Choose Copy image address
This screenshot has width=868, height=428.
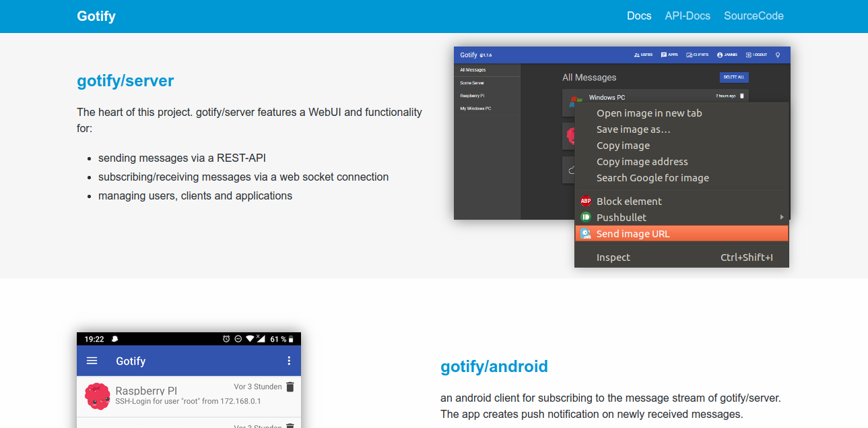coord(642,162)
